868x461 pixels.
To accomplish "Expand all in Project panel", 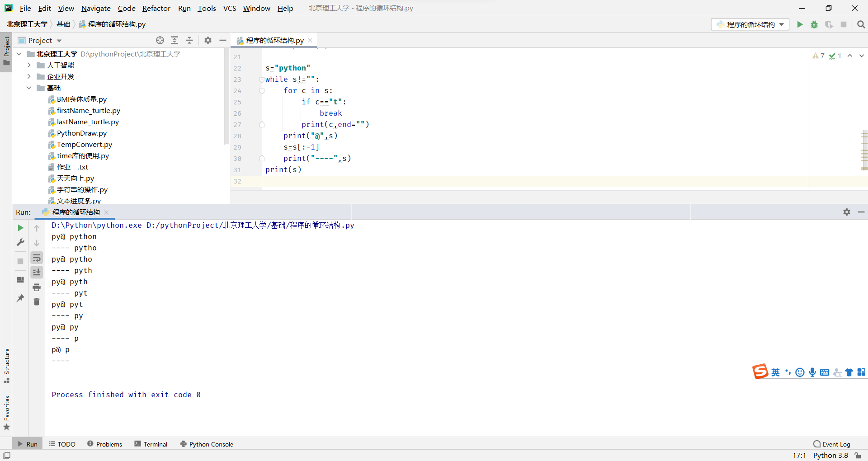I will tap(175, 40).
